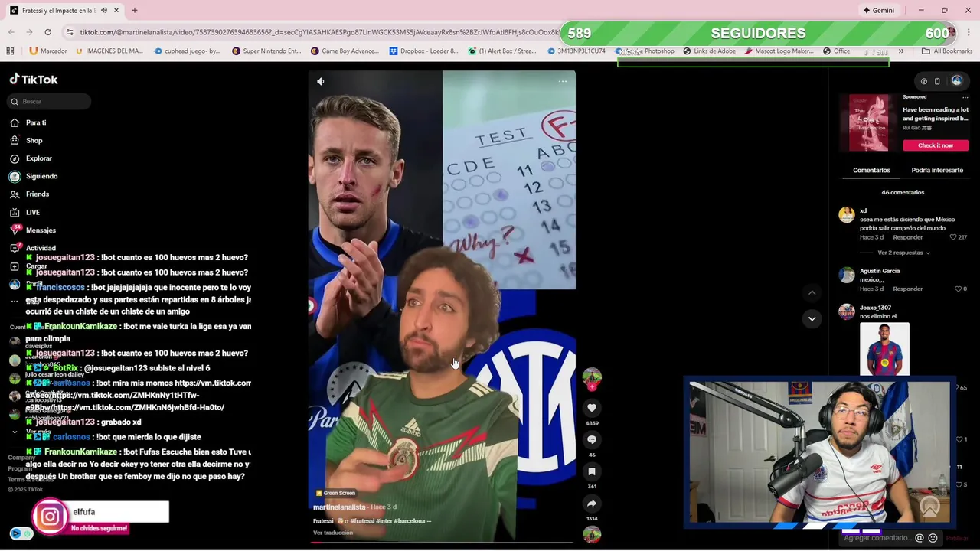980x551 pixels.
Task: Go to the next video arrow
Action: click(812, 318)
